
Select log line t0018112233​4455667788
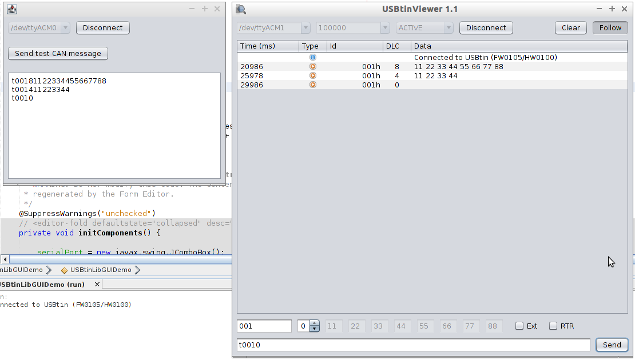pos(59,81)
